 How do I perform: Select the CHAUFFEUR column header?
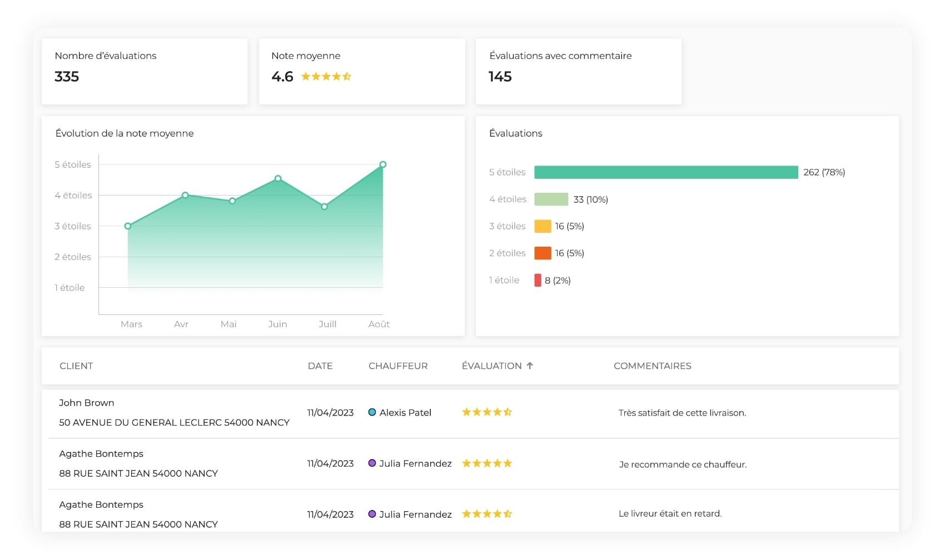tap(398, 366)
